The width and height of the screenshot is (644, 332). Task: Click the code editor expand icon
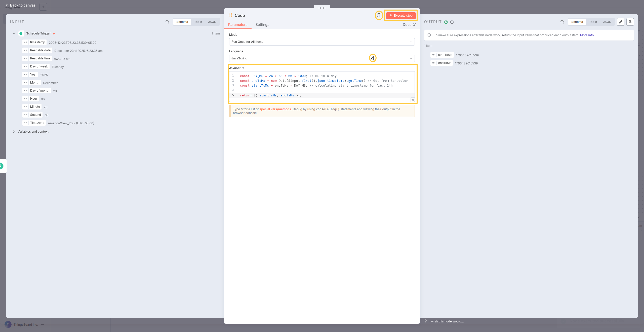(x=413, y=100)
